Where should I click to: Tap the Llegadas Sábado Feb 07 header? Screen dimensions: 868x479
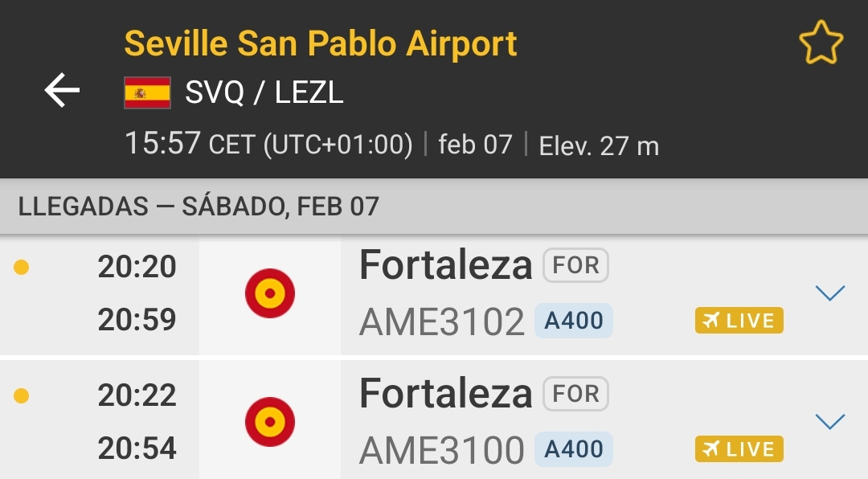199,207
